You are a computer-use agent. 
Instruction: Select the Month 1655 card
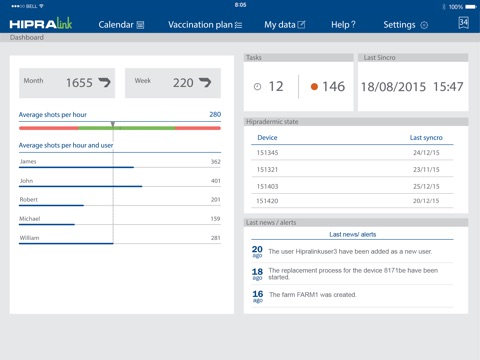click(x=67, y=83)
